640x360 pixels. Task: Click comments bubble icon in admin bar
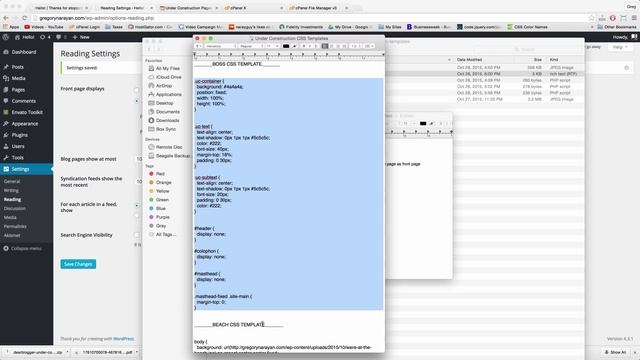tap(58, 37)
